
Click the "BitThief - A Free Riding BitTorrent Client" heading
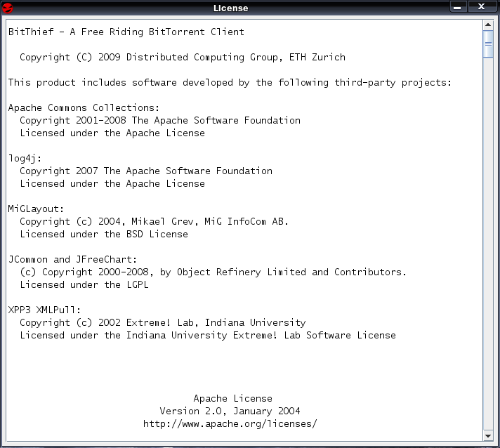click(126, 32)
